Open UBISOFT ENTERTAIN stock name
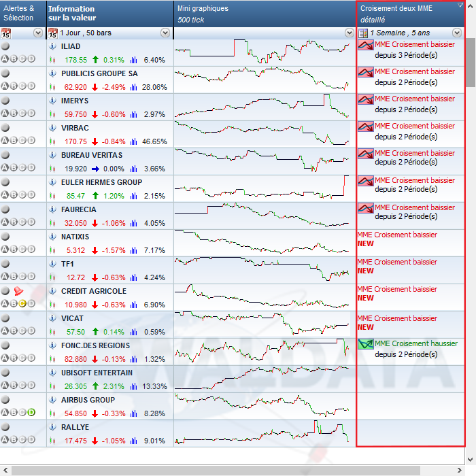476x476 pixels. 97,373
